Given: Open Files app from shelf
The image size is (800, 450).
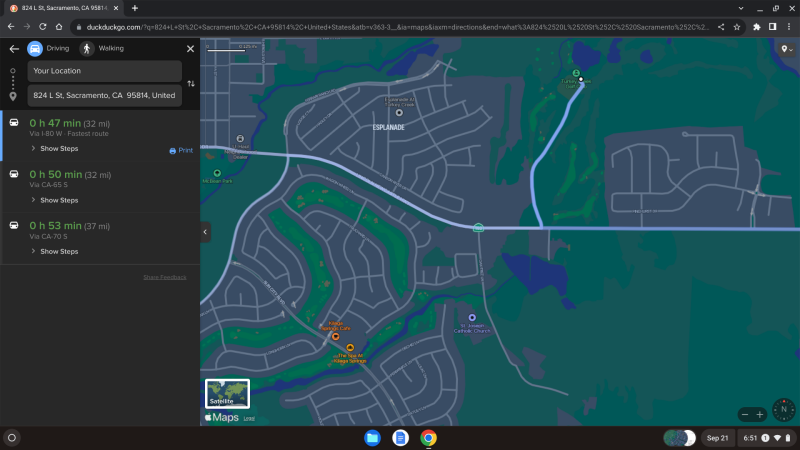Looking at the screenshot, I should pos(372,438).
